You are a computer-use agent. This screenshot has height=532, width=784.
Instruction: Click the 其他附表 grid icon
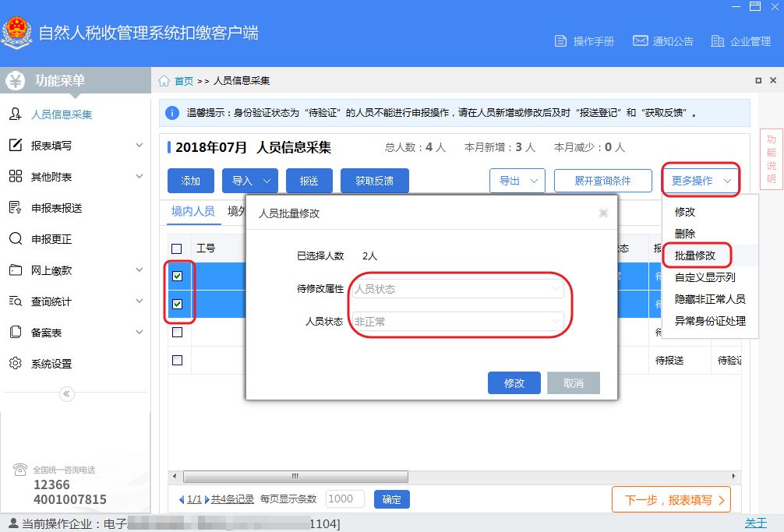point(16,176)
